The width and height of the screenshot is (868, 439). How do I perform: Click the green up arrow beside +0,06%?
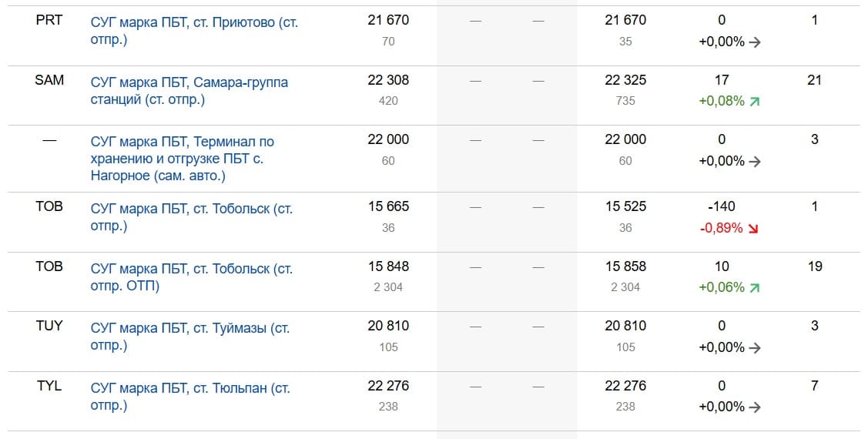[x=754, y=288]
